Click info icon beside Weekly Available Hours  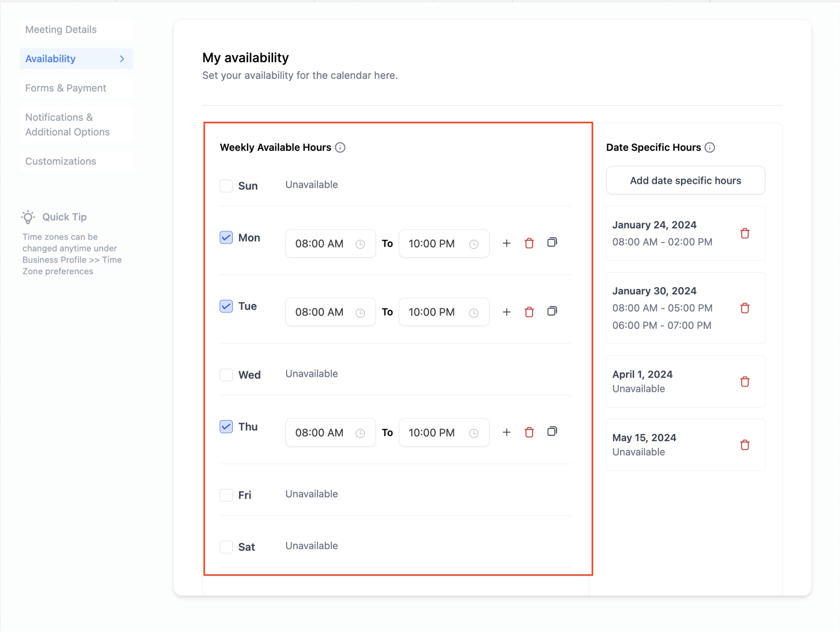pyautogui.click(x=340, y=147)
